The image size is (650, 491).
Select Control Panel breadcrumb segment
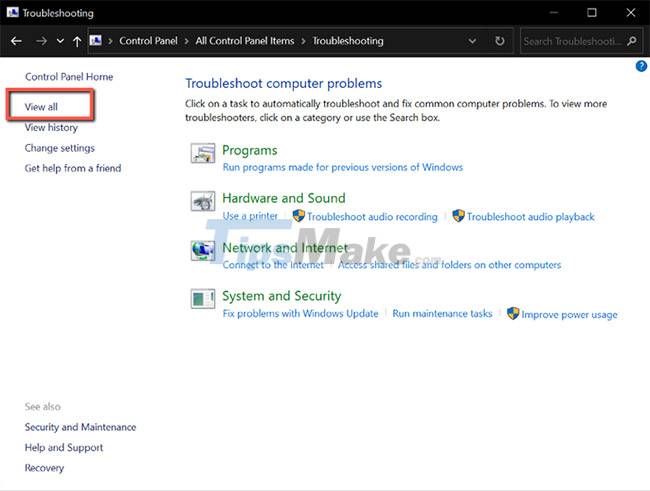pyautogui.click(x=148, y=41)
